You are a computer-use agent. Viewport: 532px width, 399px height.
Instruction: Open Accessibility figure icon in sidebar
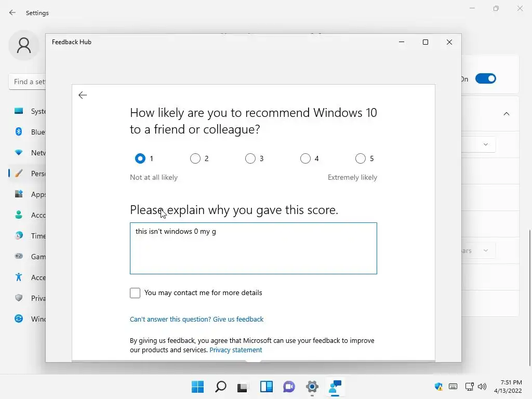19,277
